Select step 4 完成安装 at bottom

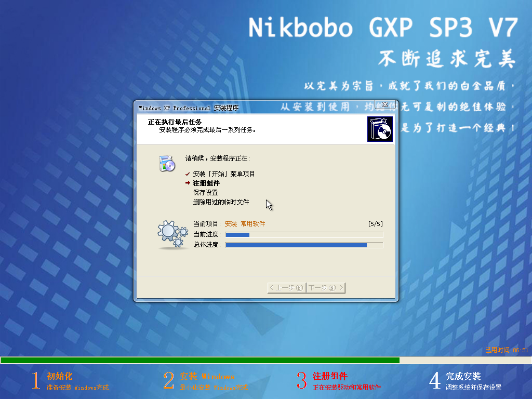pos(465,381)
